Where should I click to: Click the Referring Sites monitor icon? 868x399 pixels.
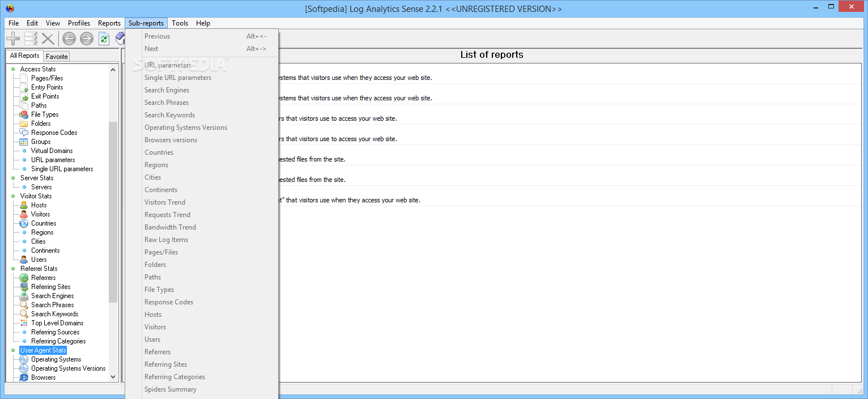(x=24, y=287)
